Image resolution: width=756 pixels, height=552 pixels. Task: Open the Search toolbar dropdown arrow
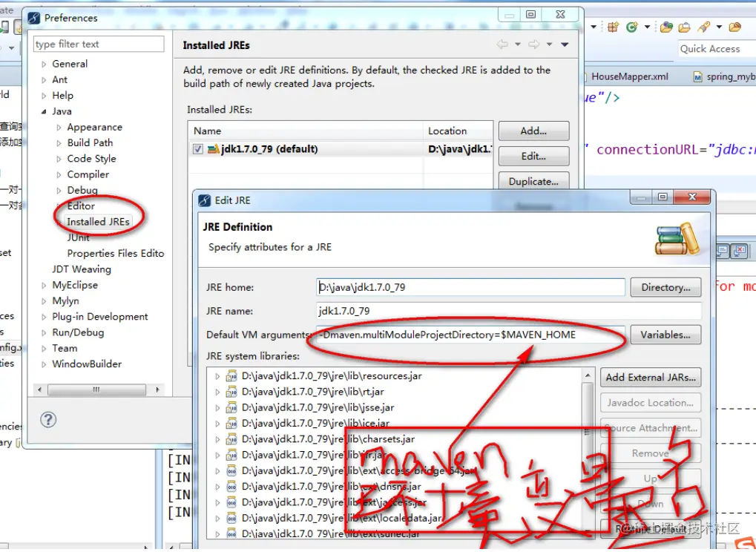719,27
